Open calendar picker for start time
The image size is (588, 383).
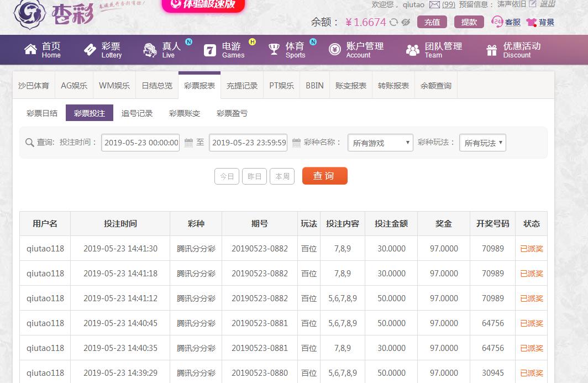[x=188, y=143]
